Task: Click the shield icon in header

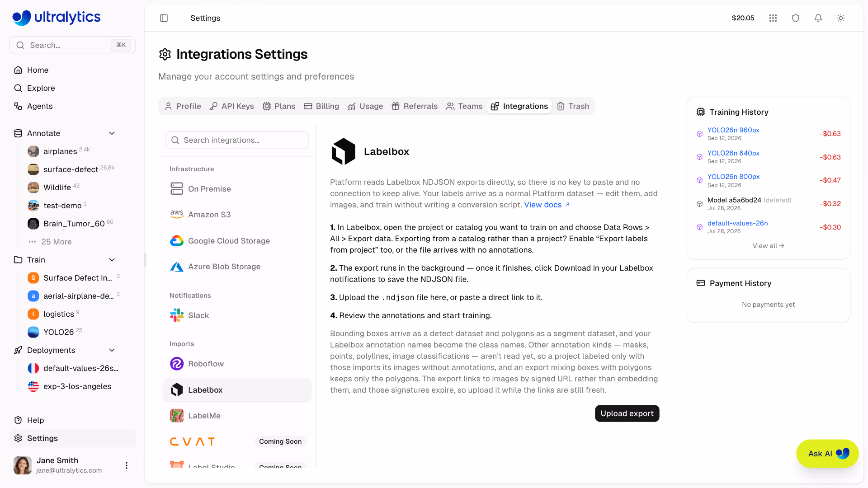Action: pyautogui.click(x=796, y=18)
